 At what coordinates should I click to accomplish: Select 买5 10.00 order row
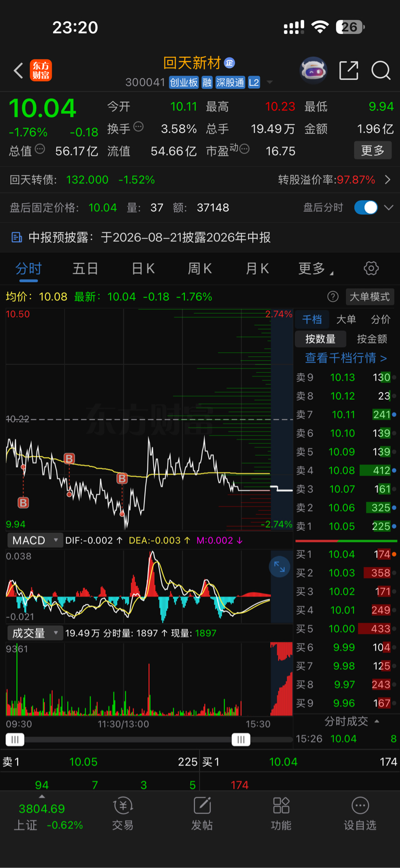pos(346,629)
